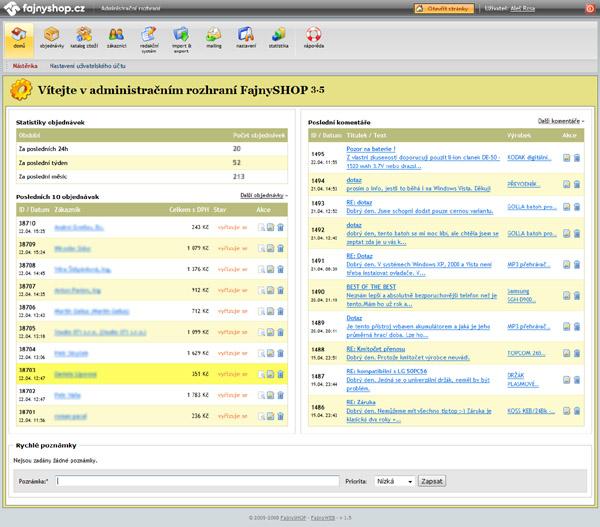This screenshot has height=527, width=600.
Task: Delete order 38707 using its trash icon
Action: click(280, 290)
